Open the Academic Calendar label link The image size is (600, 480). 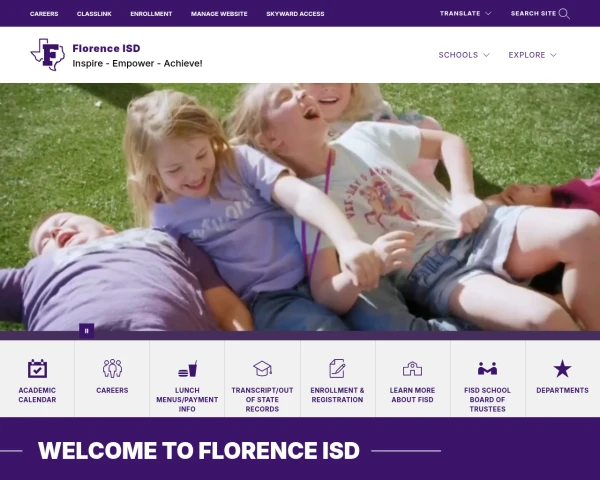point(37,395)
